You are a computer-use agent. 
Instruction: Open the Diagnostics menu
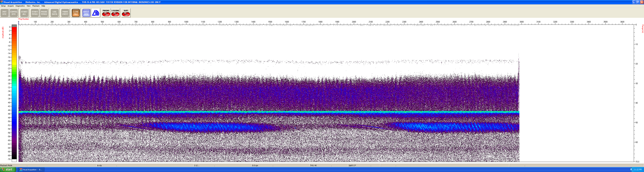tap(20, 6)
